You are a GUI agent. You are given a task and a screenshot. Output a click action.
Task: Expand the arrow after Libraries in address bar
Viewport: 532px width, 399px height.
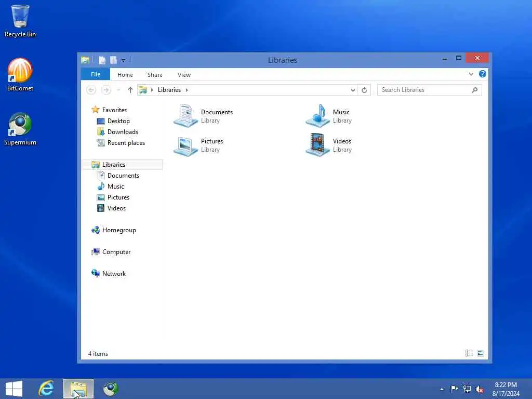tap(187, 90)
